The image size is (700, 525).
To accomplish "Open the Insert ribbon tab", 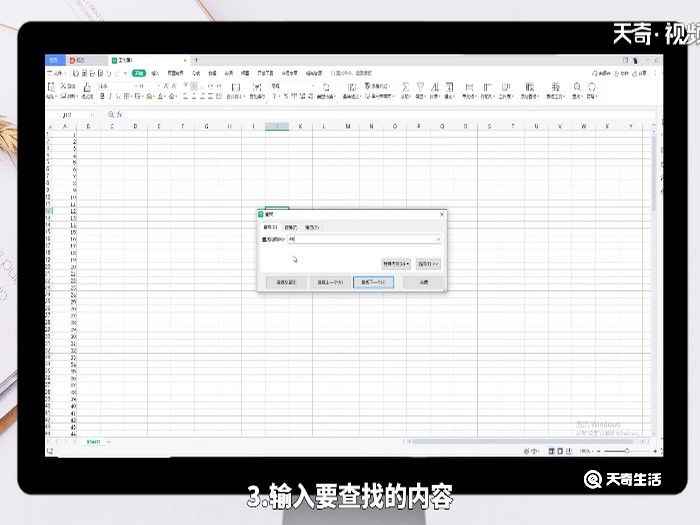I will [x=155, y=73].
